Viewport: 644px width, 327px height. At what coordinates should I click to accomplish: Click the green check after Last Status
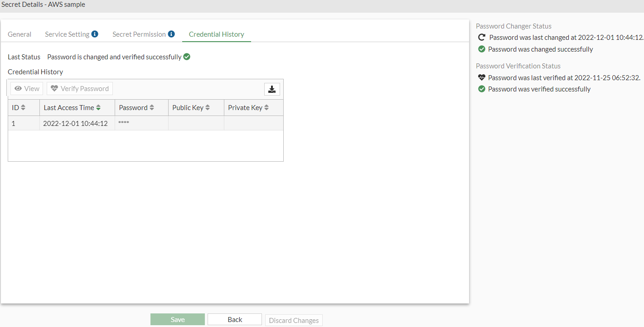[187, 57]
